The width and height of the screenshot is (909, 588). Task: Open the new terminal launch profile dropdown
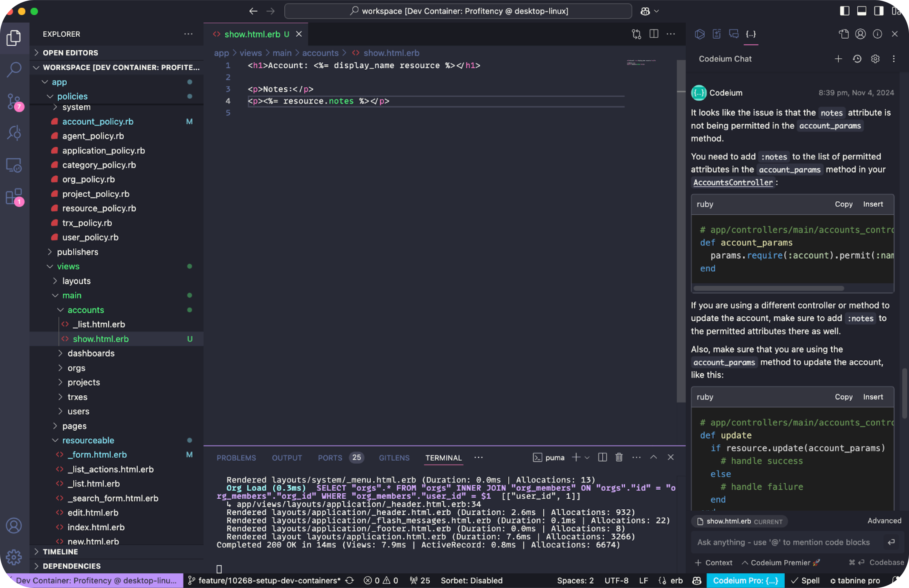(x=587, y=457)
